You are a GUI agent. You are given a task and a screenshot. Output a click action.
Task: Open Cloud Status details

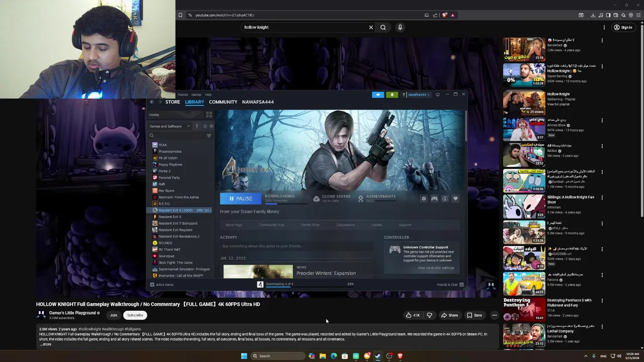coord(332,199)
